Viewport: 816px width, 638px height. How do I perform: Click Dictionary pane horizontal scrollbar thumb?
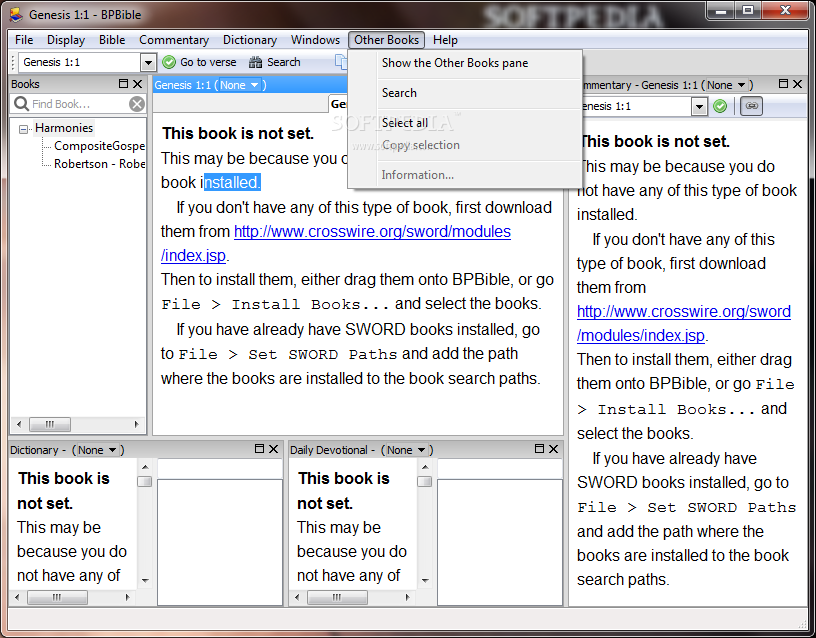coord(57,597)
